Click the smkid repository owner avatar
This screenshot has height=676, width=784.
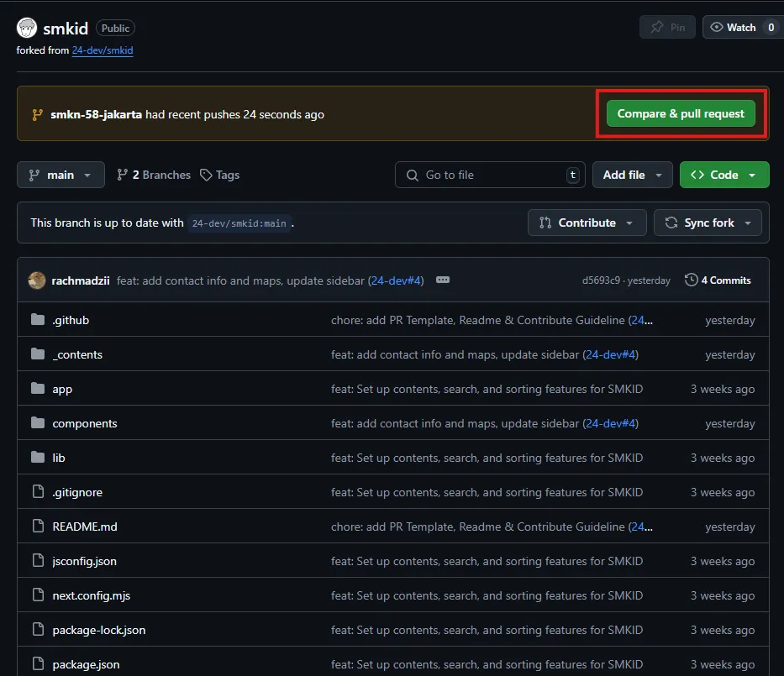(27, 28)
